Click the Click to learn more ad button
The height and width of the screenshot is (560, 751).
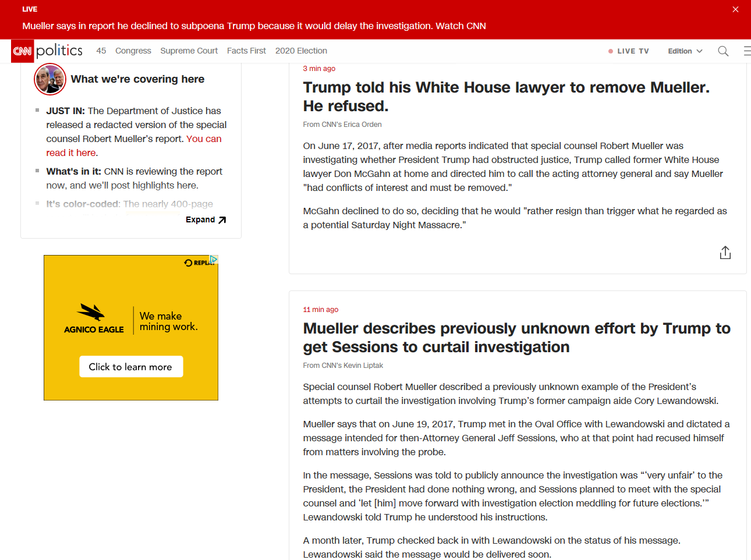[x=130, y=367]
